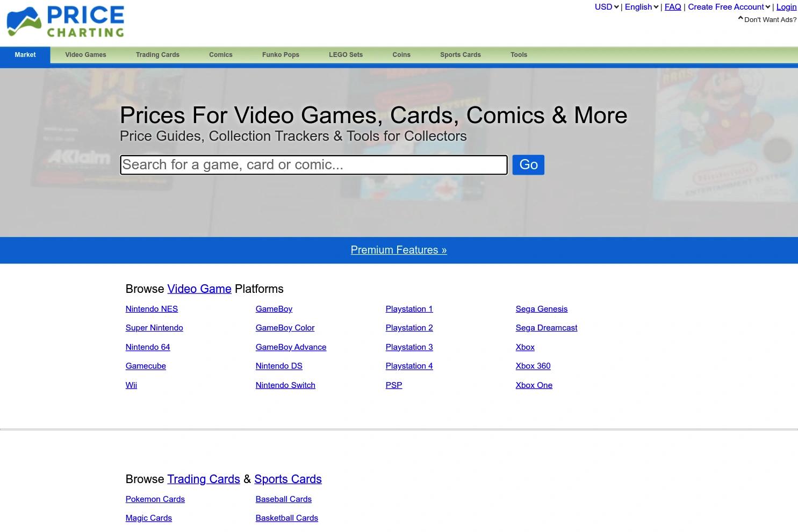Click the Go search button
Image resolution: width=798 pixels, height=532 pixels.
[x=528, y=165]
